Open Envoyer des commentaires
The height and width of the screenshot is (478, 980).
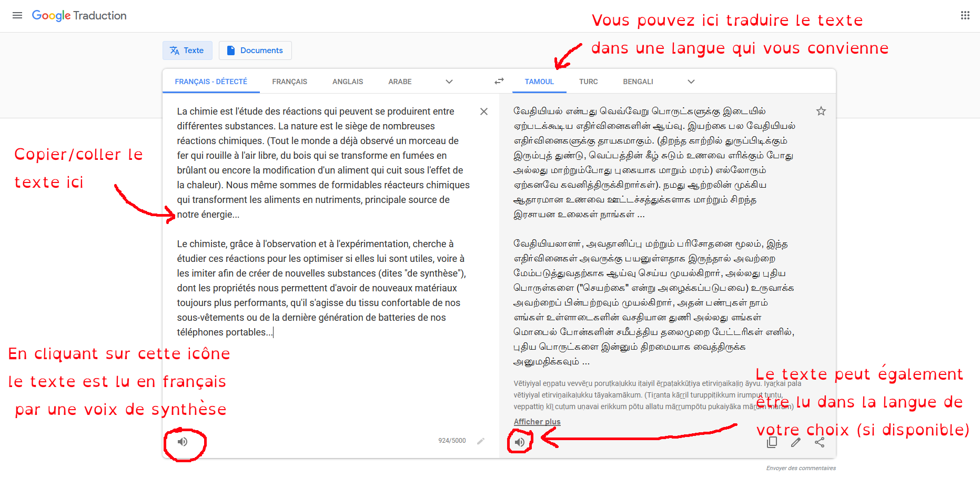click(x=801, y=467)
